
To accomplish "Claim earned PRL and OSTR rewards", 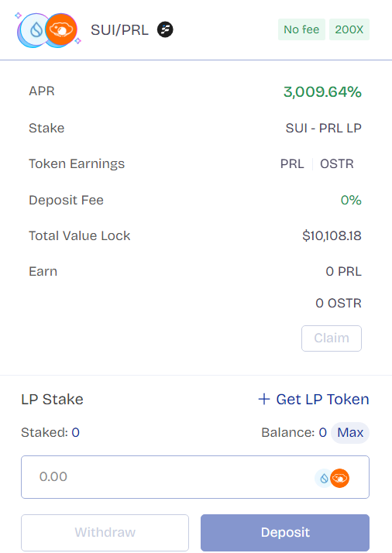I will pyautogui.click(x=332, y=338).
